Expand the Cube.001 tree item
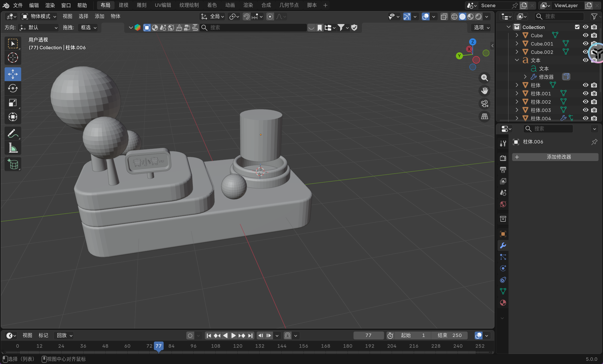This screenshot has height=364, width=603. [517, 44]
